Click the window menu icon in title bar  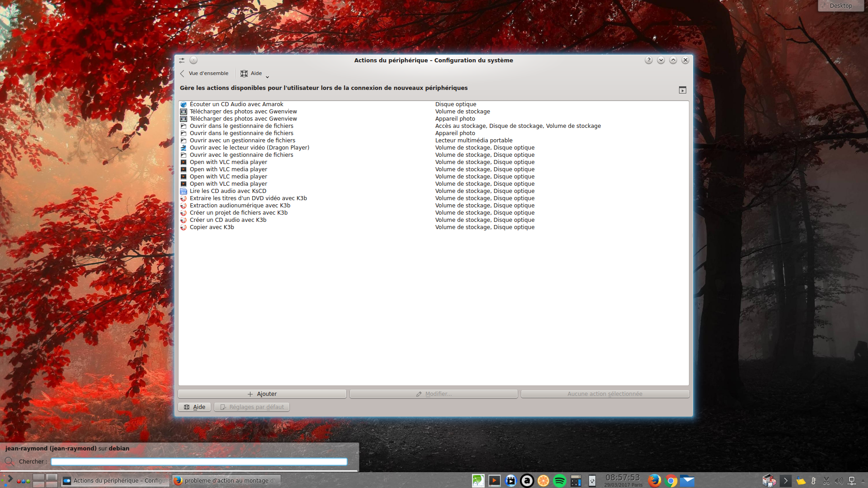coord(182,60)
